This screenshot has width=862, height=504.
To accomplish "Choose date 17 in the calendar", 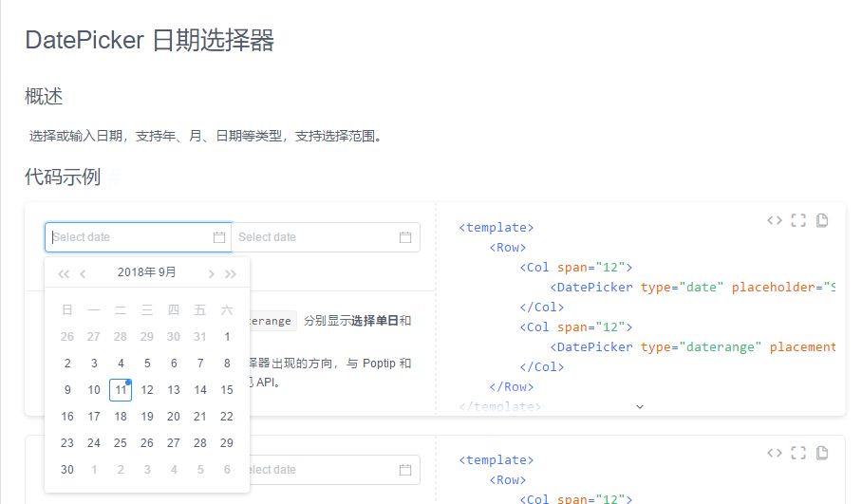I will coord(94,417).
